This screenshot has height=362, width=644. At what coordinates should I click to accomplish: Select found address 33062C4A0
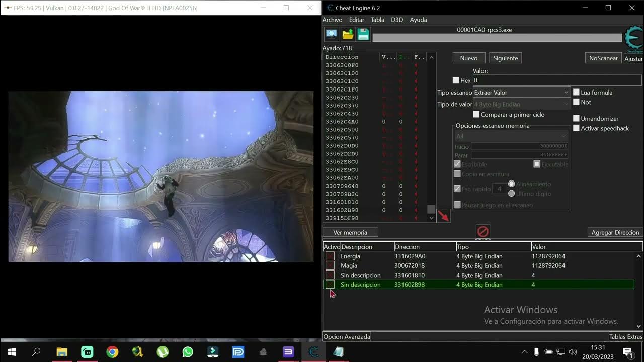click(x=342, y=122)
